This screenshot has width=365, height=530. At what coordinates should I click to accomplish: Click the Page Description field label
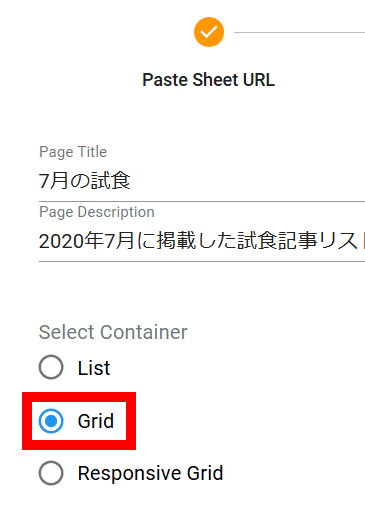[97, 212]
